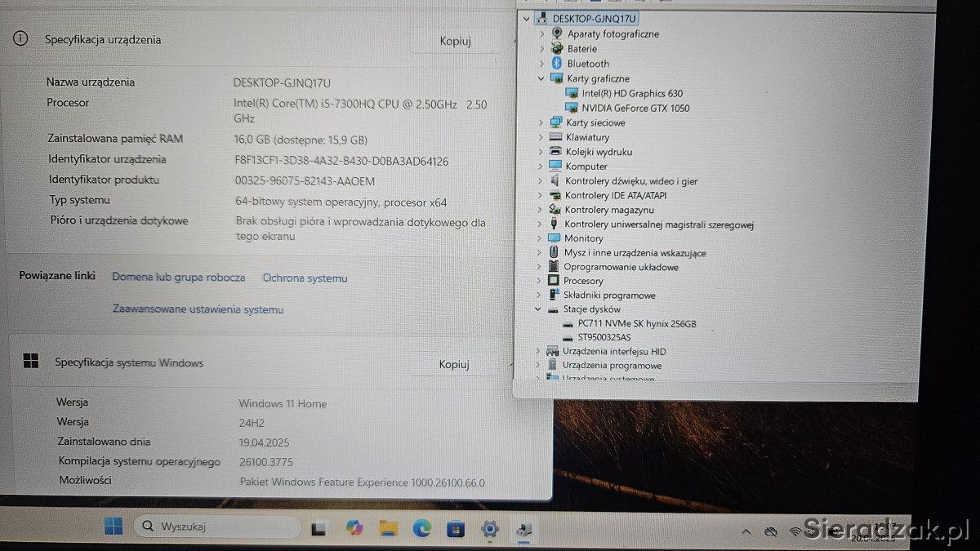Click the OS build value 26100.3775

[266, 462]
